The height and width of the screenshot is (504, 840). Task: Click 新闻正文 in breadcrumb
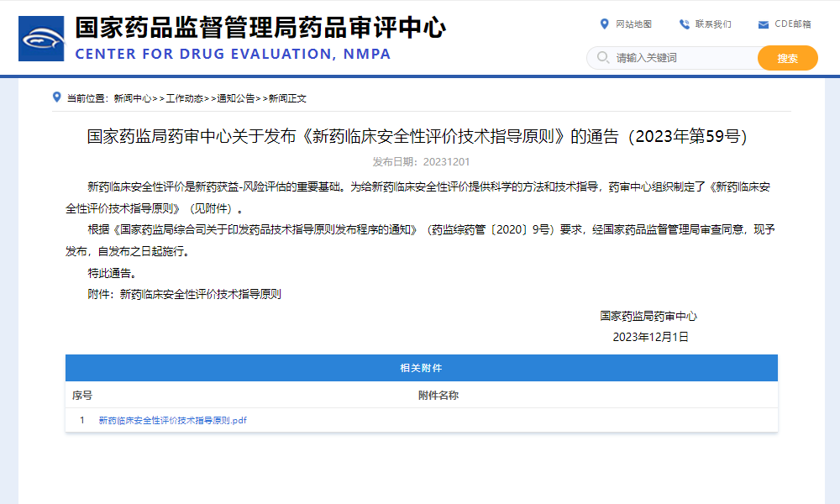287,98
